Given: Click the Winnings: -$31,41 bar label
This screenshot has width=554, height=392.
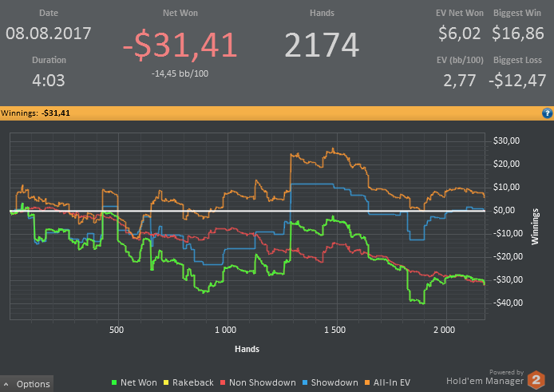Looking at the screenshot, I should tap(35, 113).
